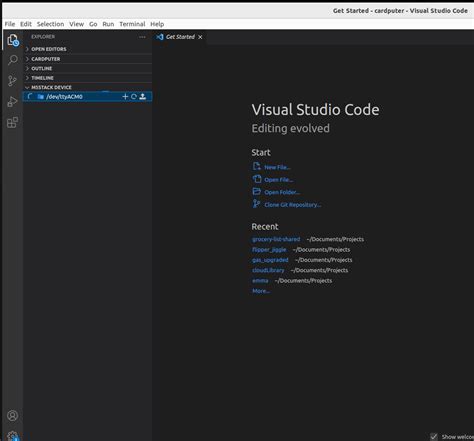Open recent project cloudLibrary
474x441 pixels.
(268, 270)
